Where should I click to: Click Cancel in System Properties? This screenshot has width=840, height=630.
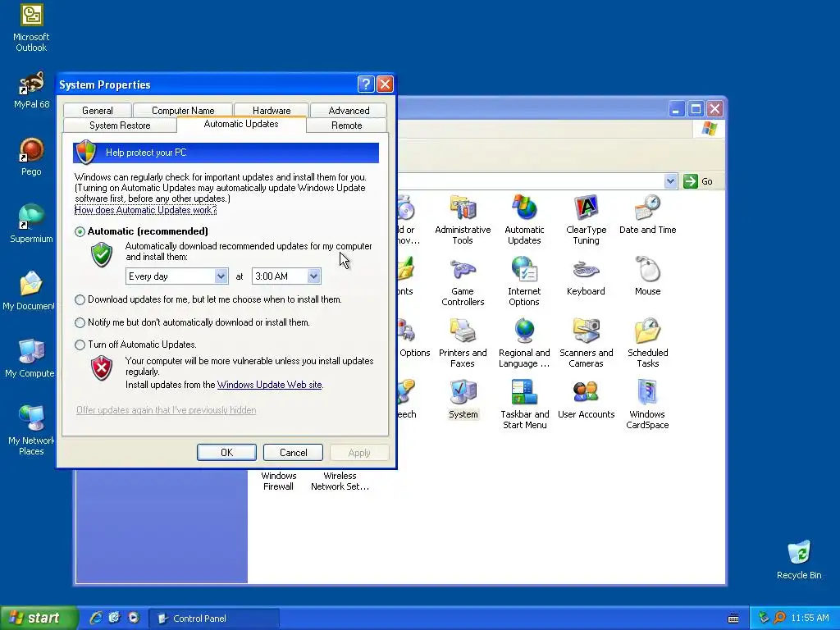[293, 453]
